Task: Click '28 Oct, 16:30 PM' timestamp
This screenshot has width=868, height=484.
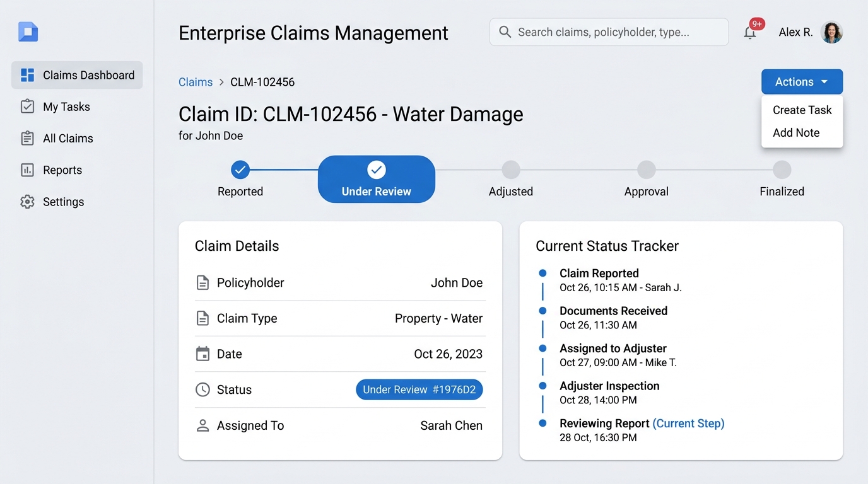Action: coord(598,437)
